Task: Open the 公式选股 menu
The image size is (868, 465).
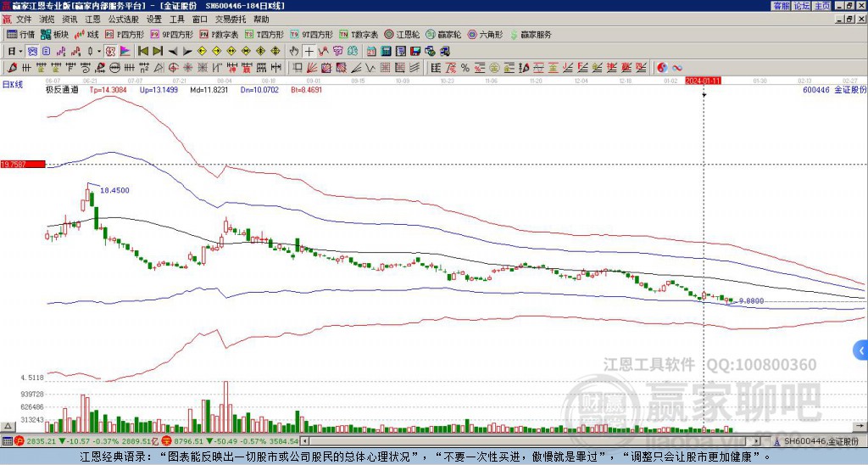Action: (x=124, y=20)
